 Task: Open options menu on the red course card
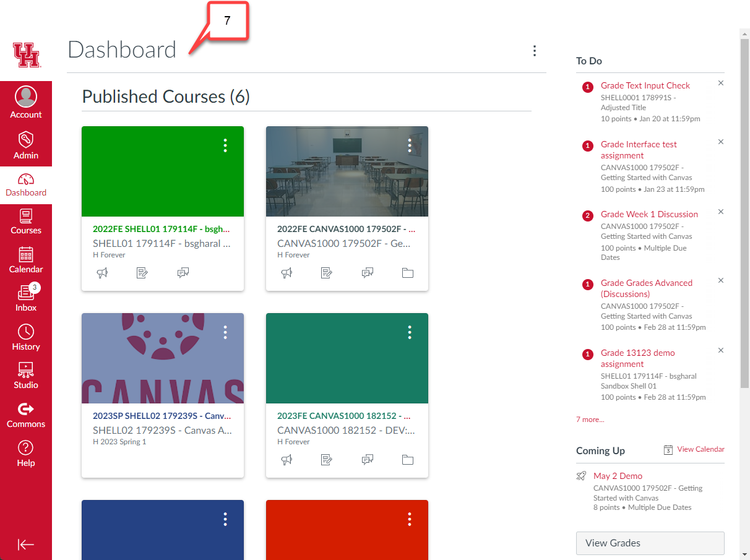pyautogui.click(x=410, y=519)
